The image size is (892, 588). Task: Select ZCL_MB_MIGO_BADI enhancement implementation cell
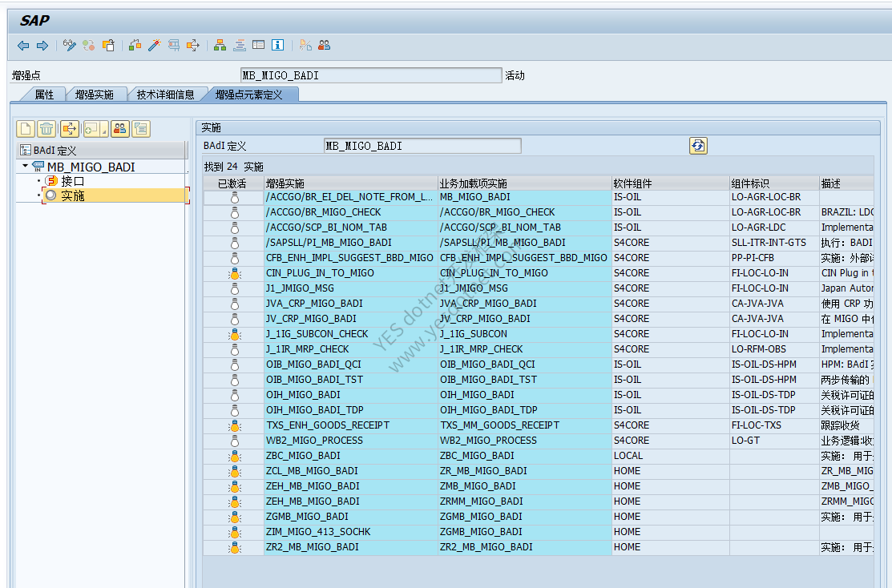(x=350, y=471)
